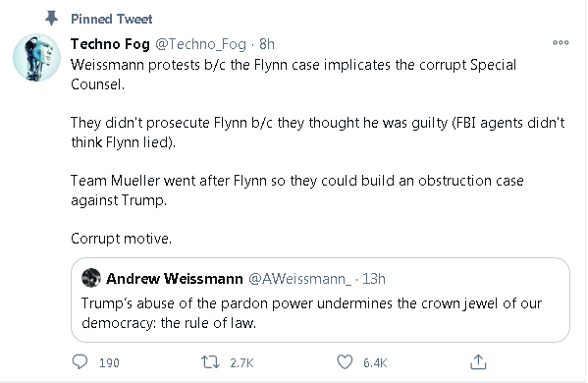Open the three-dot more options menu
The height and width of the screenshot is (383, 588).
pyautogui.click(x=561, y=43)
